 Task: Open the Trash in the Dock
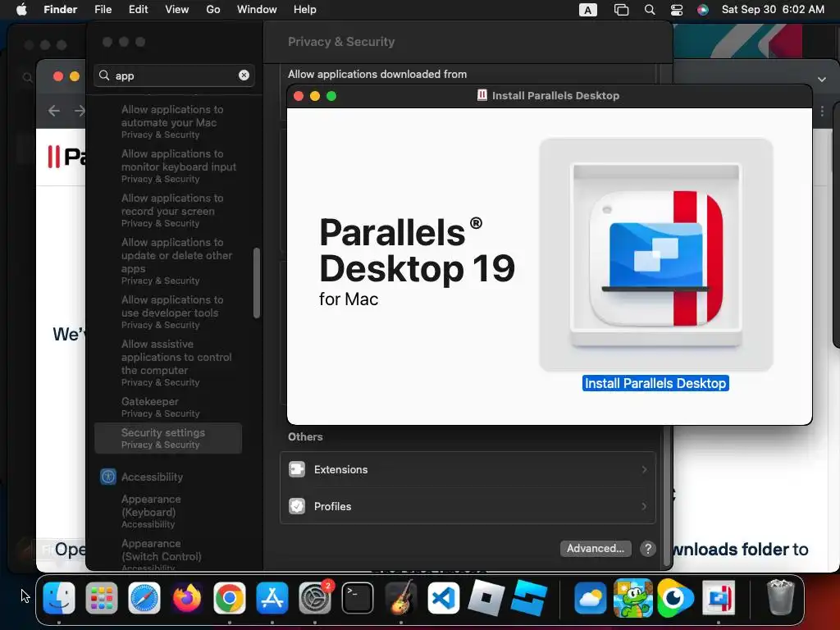(x=781, y=598)
